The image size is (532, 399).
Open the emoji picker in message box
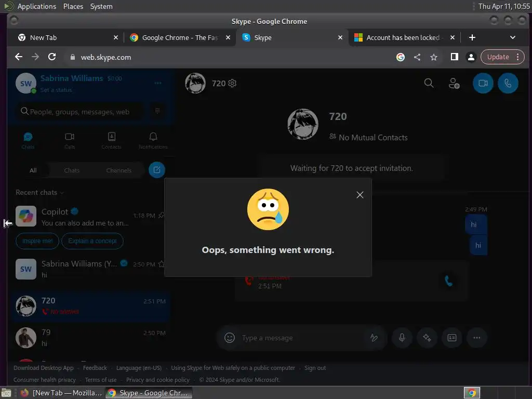[230, 338]
